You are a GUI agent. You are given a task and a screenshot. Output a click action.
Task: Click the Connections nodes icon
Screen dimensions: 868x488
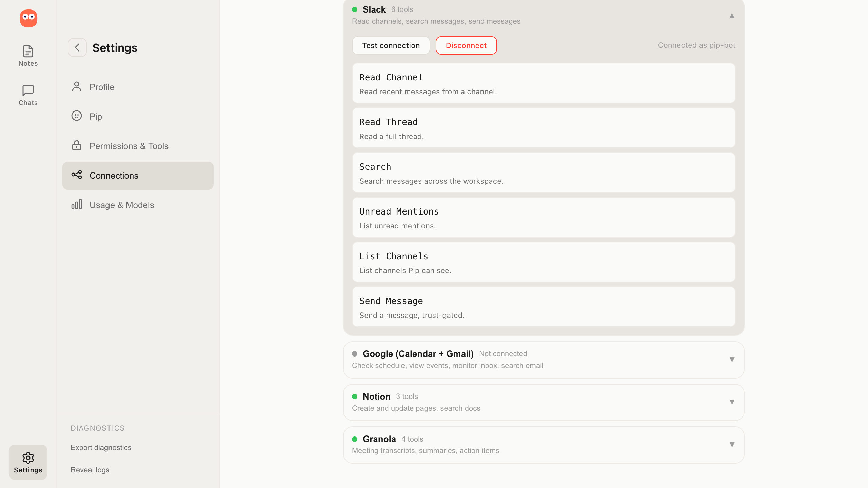(x=77, y=175)
